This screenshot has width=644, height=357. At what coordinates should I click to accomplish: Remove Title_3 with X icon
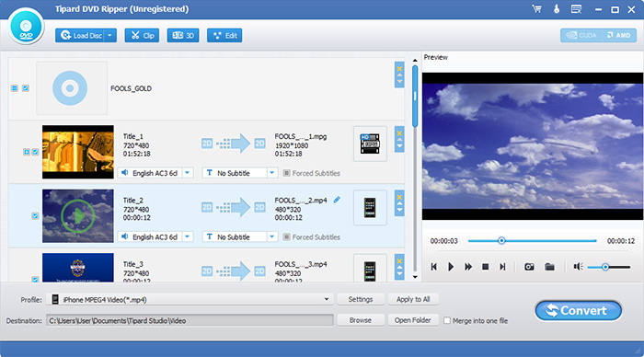pos(399,261)
